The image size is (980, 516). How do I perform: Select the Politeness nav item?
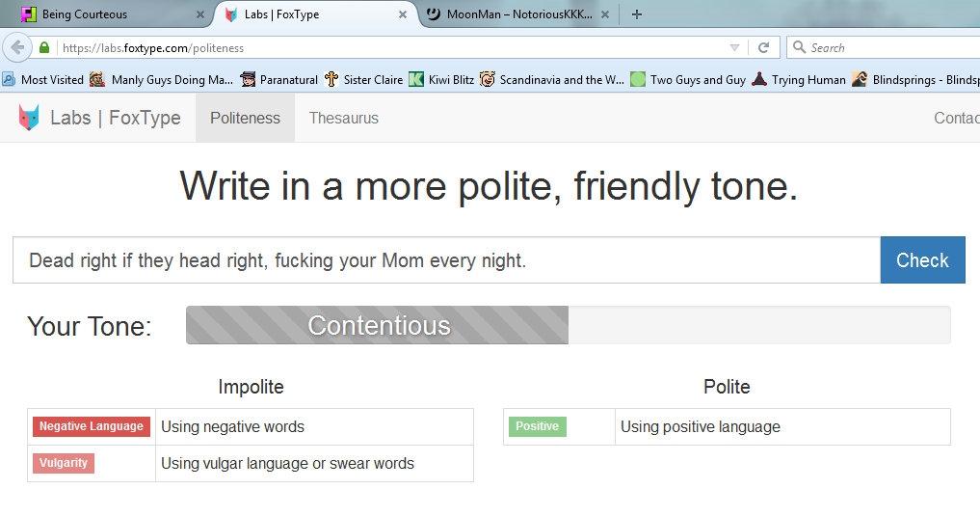245,118
